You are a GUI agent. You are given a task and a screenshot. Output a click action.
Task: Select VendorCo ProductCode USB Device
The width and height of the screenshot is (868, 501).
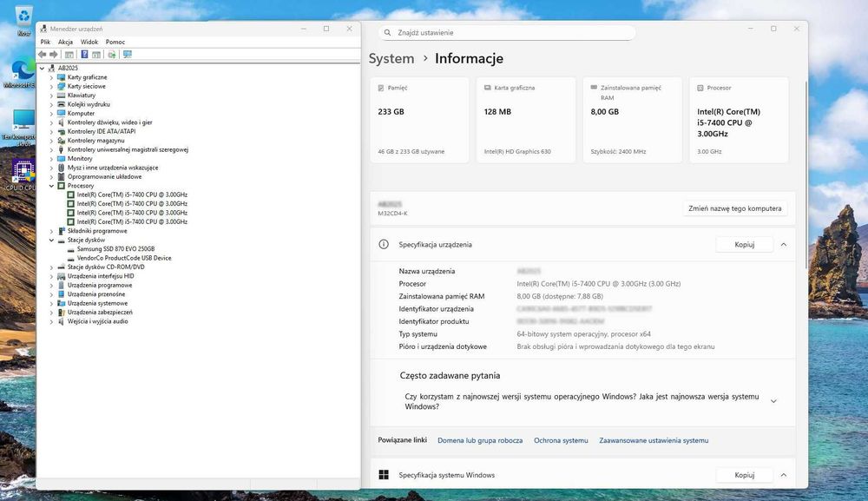tap(124, 258)
